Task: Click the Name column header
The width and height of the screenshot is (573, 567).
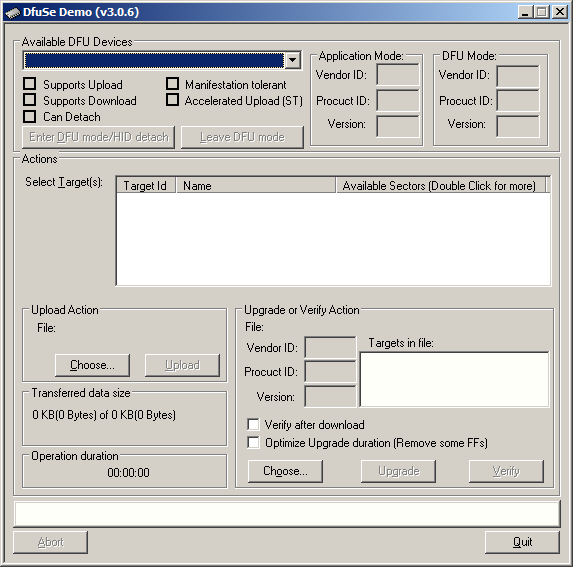Action: tap(256, 186)
